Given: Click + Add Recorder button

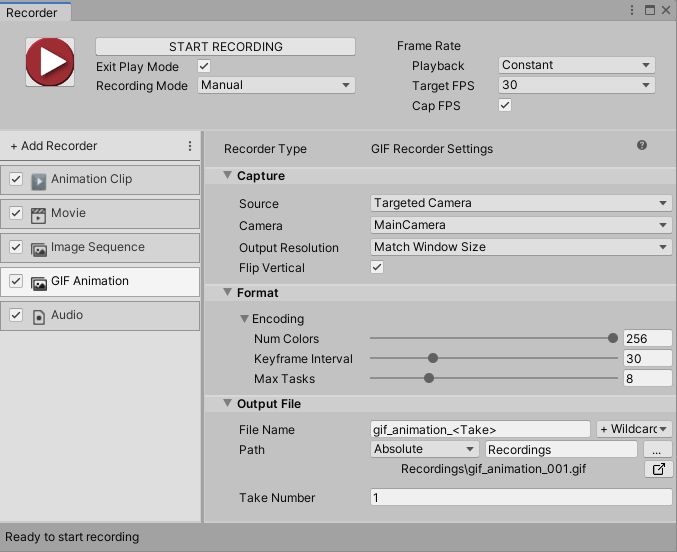Looking at the screenshot, I should click(54, 146).
